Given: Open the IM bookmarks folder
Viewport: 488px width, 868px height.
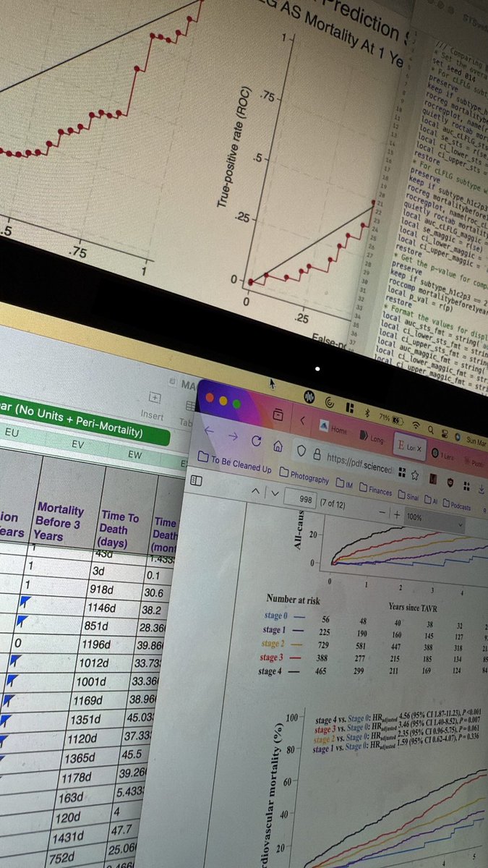Looking at the screenshot, I should 345,485.
